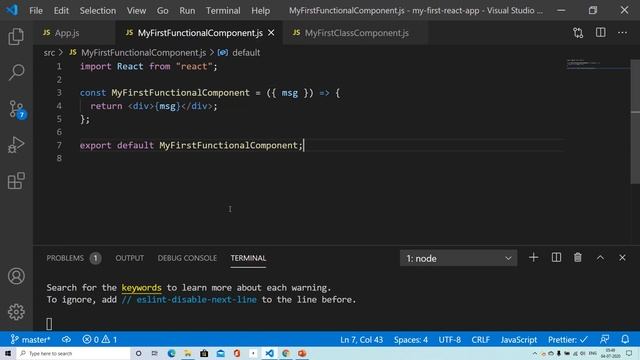Open Microsoft Edge from the taskbar

click(171, 353)
